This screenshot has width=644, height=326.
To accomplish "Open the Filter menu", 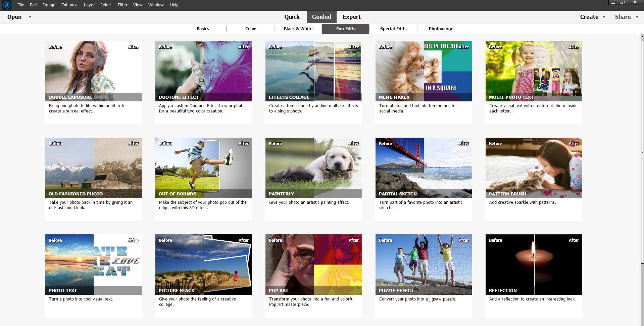I will click(x=122, y=5).
